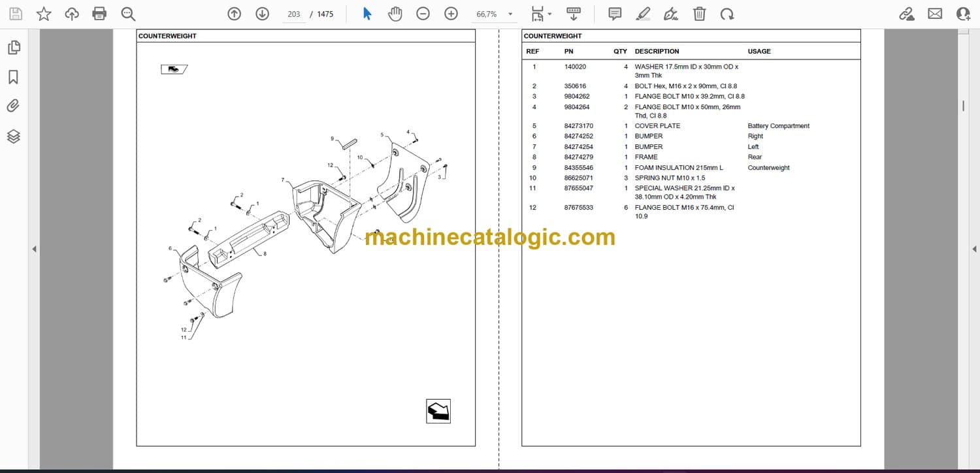Select part number 86625071
Image resolution: width=980 pixels, height=473 pixels.
click(579, 178)
